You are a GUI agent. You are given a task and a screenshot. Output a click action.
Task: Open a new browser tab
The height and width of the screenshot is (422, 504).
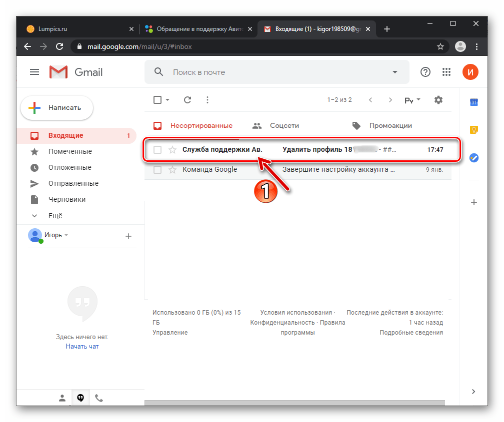pos(387,29)
